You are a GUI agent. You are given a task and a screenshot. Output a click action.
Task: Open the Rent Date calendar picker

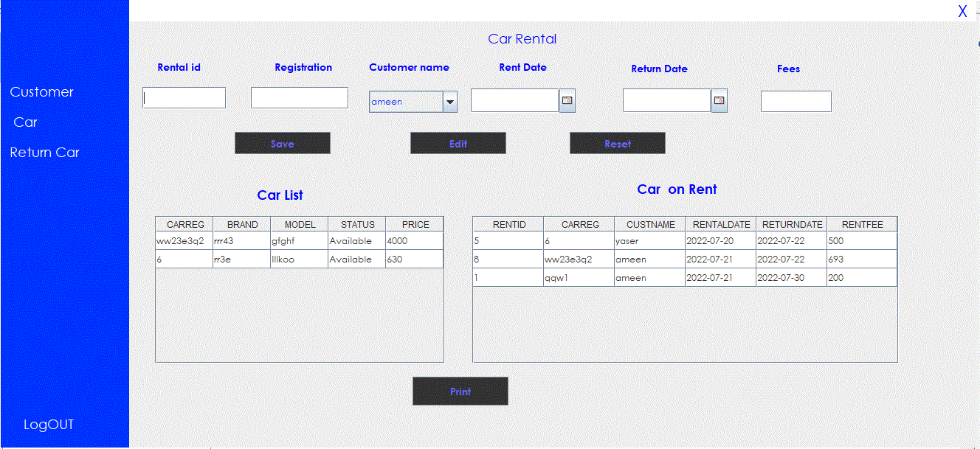tap(567, 100)
